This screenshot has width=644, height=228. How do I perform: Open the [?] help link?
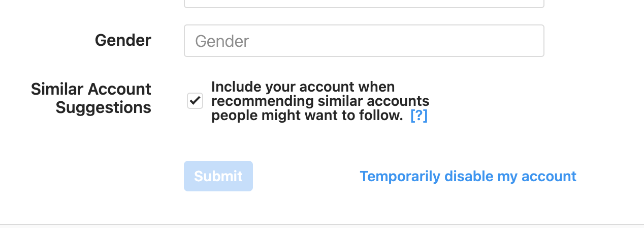click(x=418, y=116)
